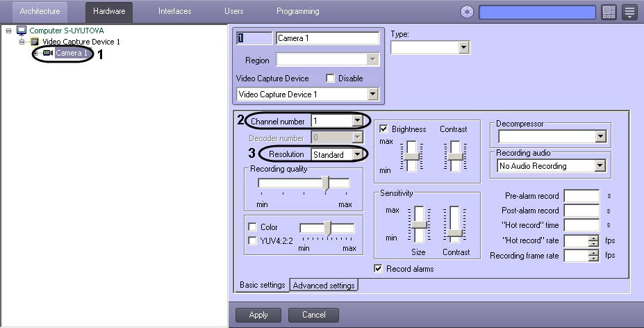This screenshot has height=328, width=644.
Task: Open the Resolution dropdown
Action: coord(357,154)
